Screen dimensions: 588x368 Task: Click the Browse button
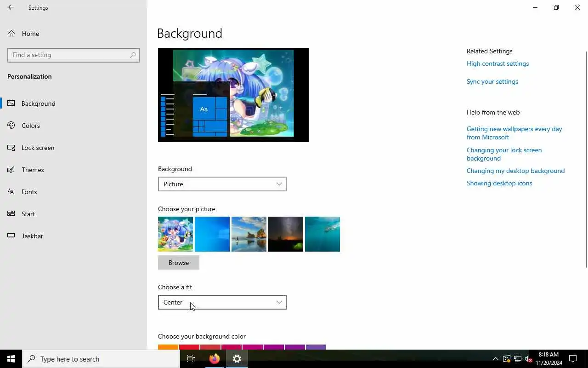click(179, 263)
